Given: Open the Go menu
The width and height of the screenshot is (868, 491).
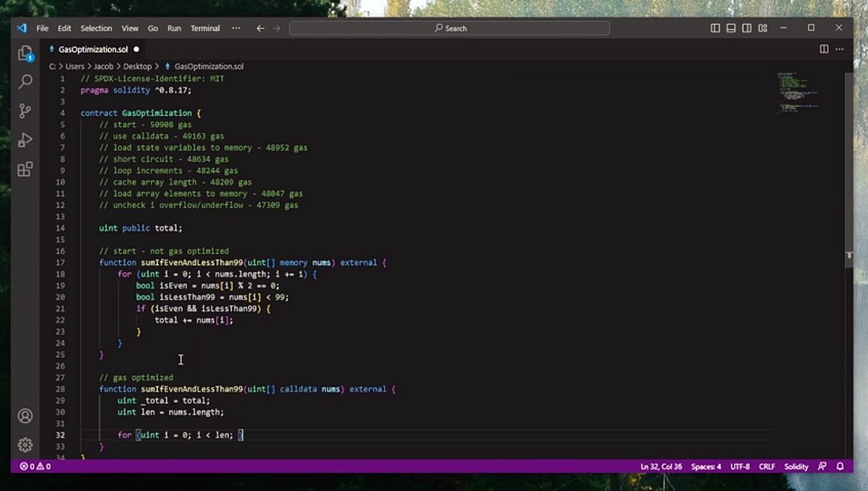Looking at the screenshot, I should click(153, 28).
